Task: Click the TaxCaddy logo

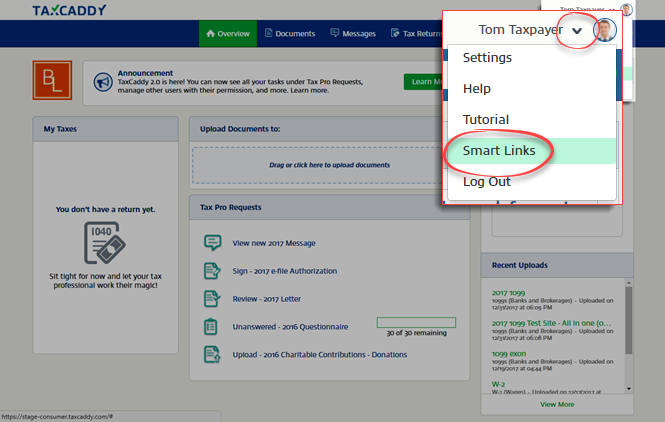Action: click(69, 10)
